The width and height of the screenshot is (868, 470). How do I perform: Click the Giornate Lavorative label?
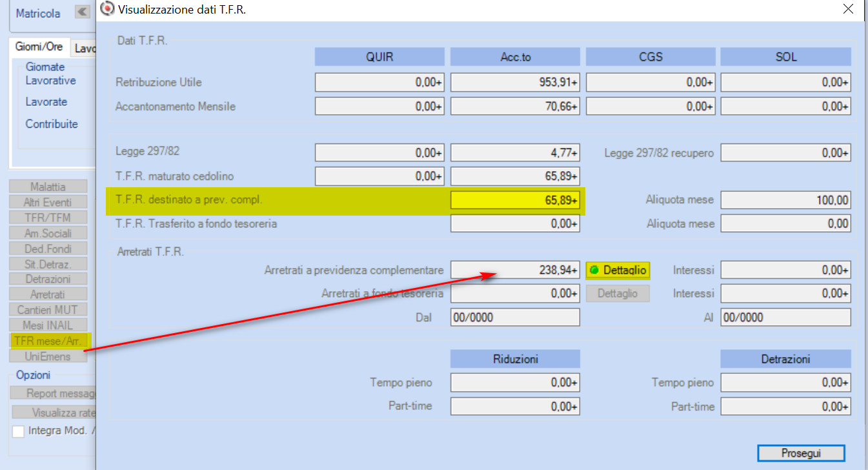[50, 74]
